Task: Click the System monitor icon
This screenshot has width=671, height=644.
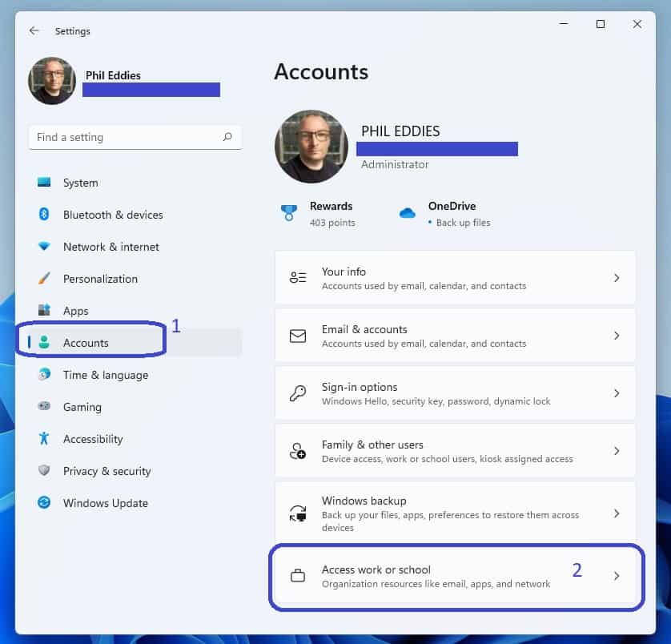Action: pyautogui.click(x=44, y=183)
